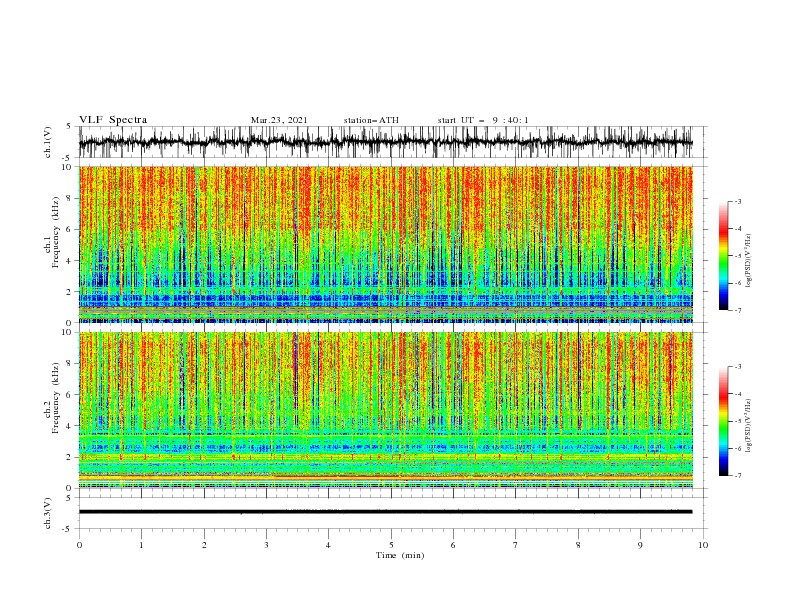This screenshot has width=792, height=612.
Task: Select the "start UT = 9:40:1" text
Action: coord(483,120)
